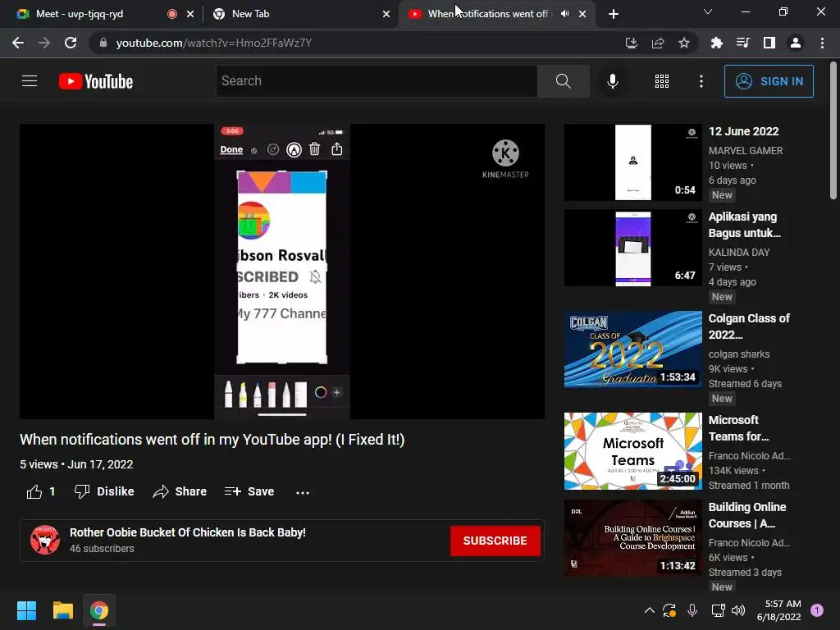The height and width of the screenshot is (630, 840).
Task: Start voice search with the microphone
Action: click(612, 81)
